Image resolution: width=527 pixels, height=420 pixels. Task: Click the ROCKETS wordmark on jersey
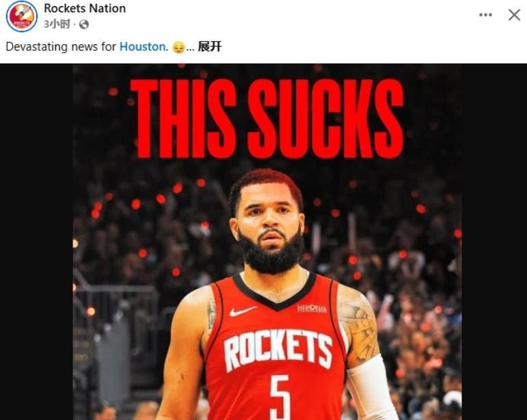pos(278,349)
